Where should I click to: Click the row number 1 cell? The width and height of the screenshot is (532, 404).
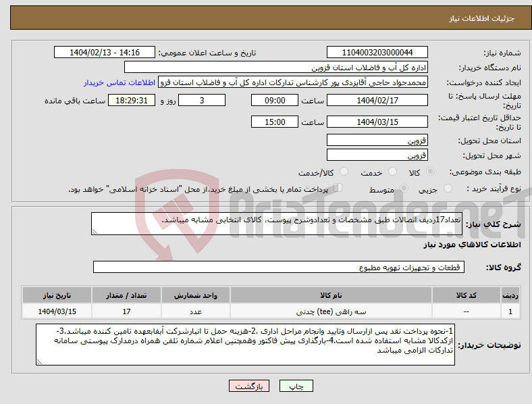[510, 311]
